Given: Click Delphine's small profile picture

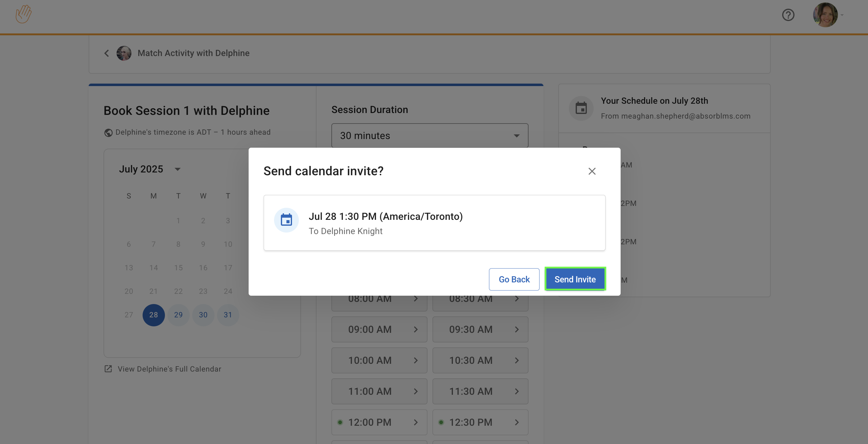Looking at the screenshot, I should pyautogui.click(x=124, y=53).
